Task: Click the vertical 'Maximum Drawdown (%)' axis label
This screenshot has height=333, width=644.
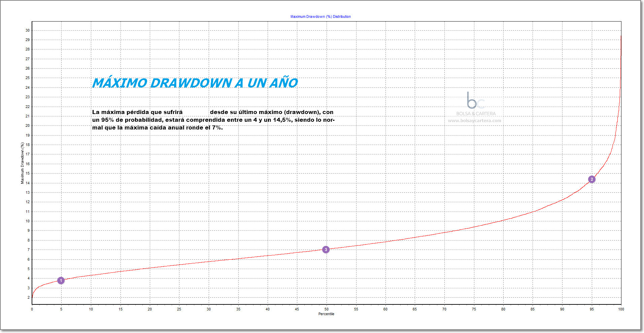Action: point(23,163)
